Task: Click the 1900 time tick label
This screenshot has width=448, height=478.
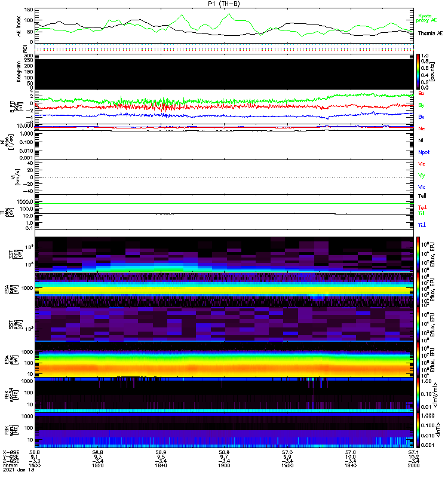Action: click(224, 465)
